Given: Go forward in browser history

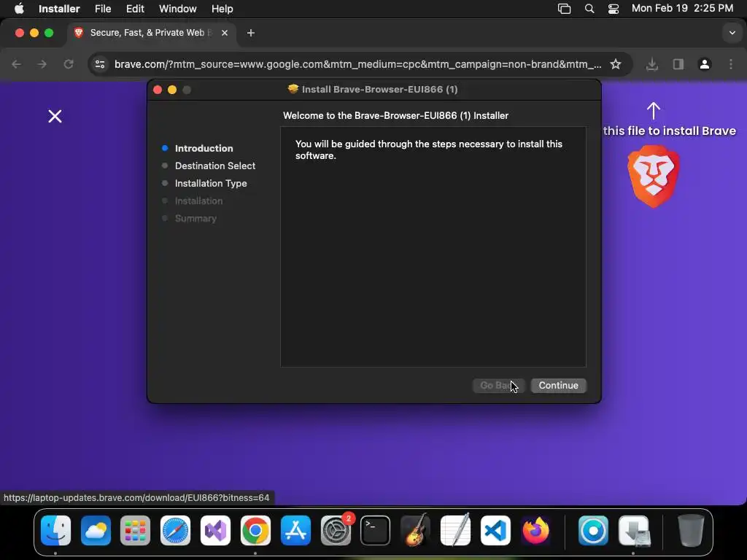Looking at the screenshot, I should click(x=42, y=64).
